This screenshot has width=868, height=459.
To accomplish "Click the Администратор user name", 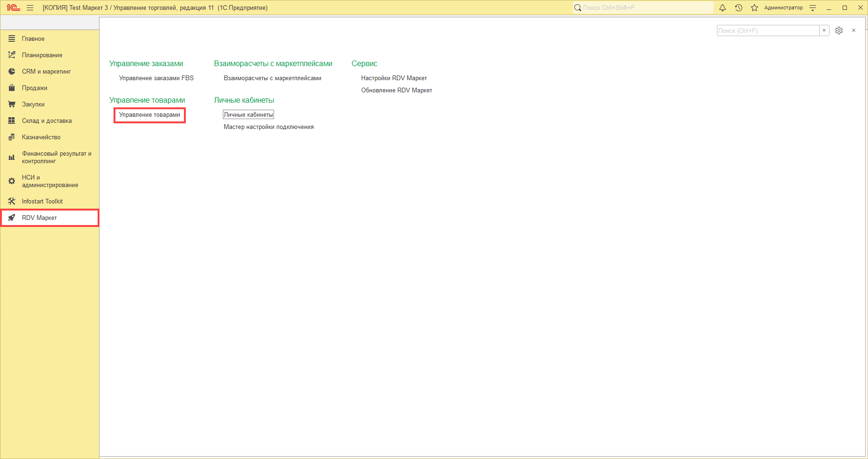I will tap(784, 8).
